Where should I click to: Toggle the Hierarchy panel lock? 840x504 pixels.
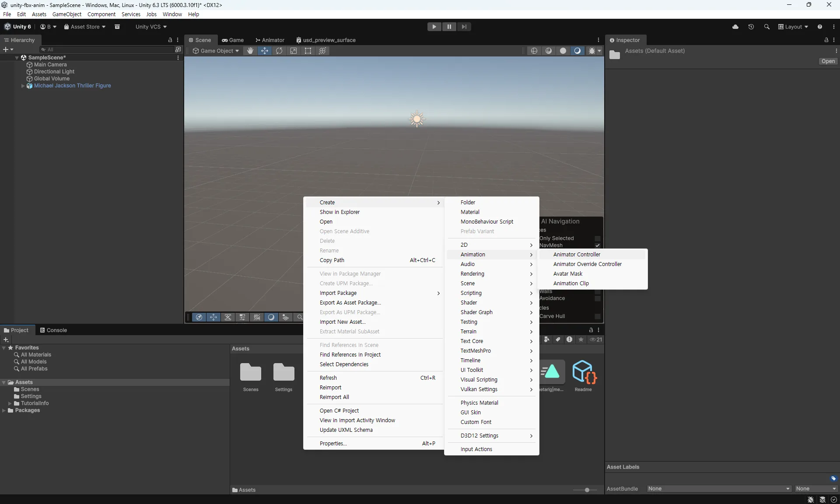(170, 40)
